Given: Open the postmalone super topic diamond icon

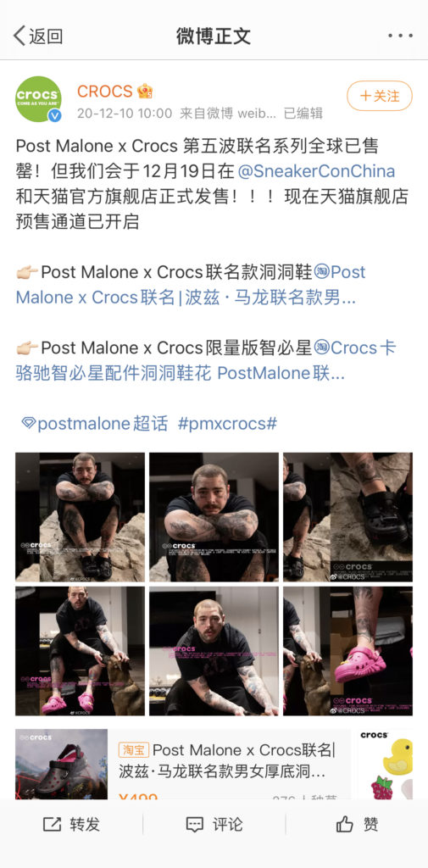Looking at the screenshot, I should click(28, 424).
